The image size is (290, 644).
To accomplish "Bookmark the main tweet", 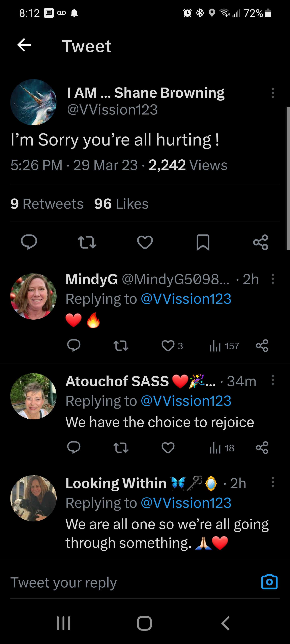I will tap(203, 242).
